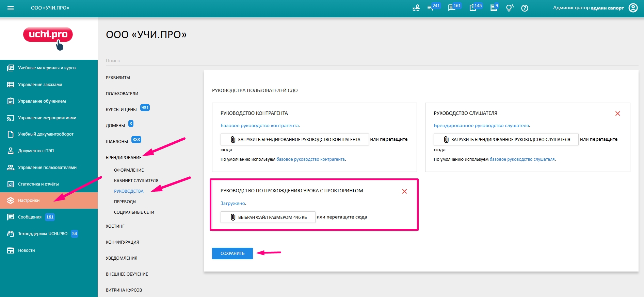Click the Управление пользователями people icon

tap(11, 168)
